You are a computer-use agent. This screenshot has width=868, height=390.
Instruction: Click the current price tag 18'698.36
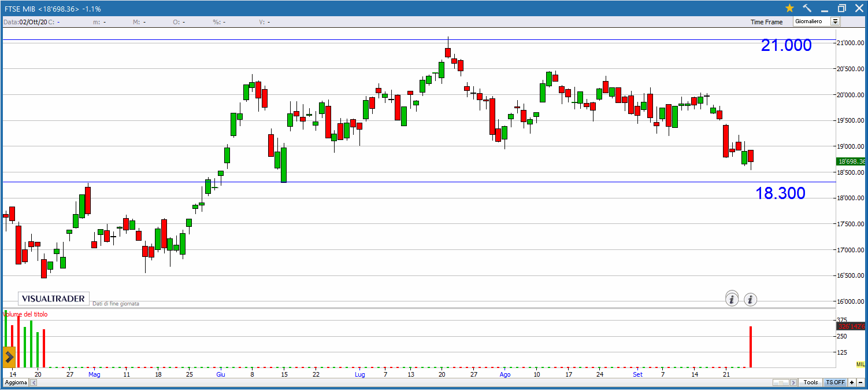pos(851,161)
